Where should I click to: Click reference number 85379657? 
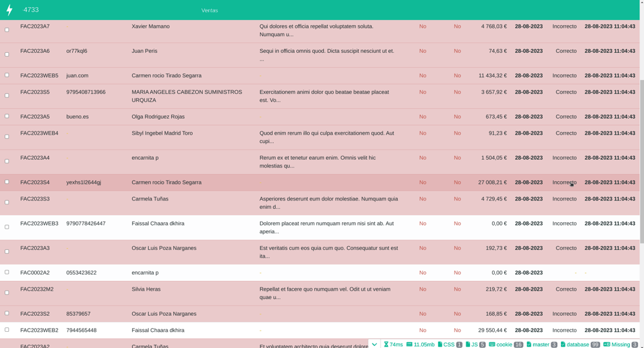pos(79,314)
